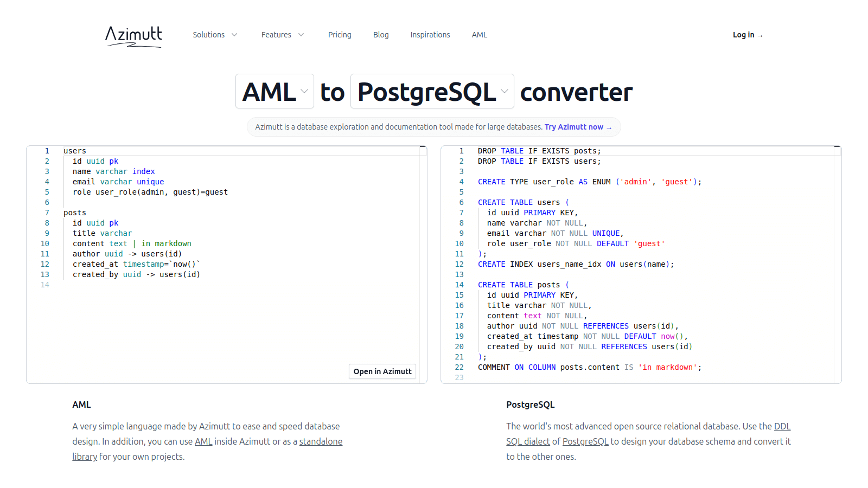Click 'created_at timestamp NOT NULL DEFAULT now()' line
The height and width of the screenshot is (488, 868).
(x=588, y=336)
